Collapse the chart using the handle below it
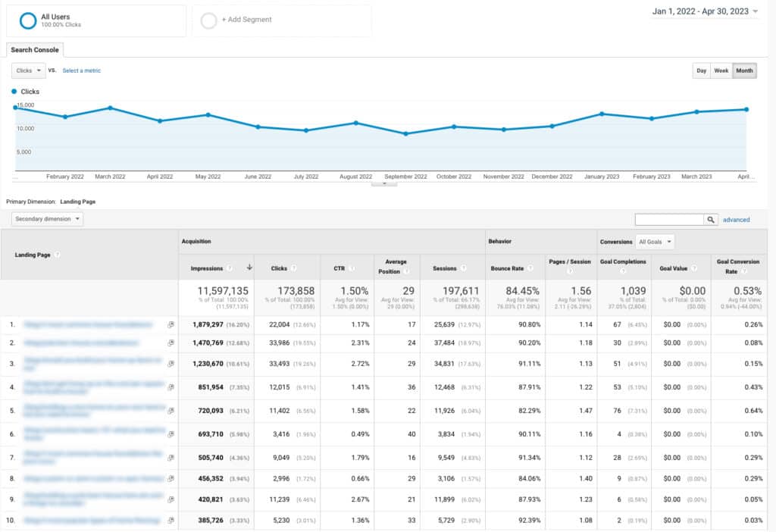This screenshot has height=532, width=776. [x=384, y=183]
